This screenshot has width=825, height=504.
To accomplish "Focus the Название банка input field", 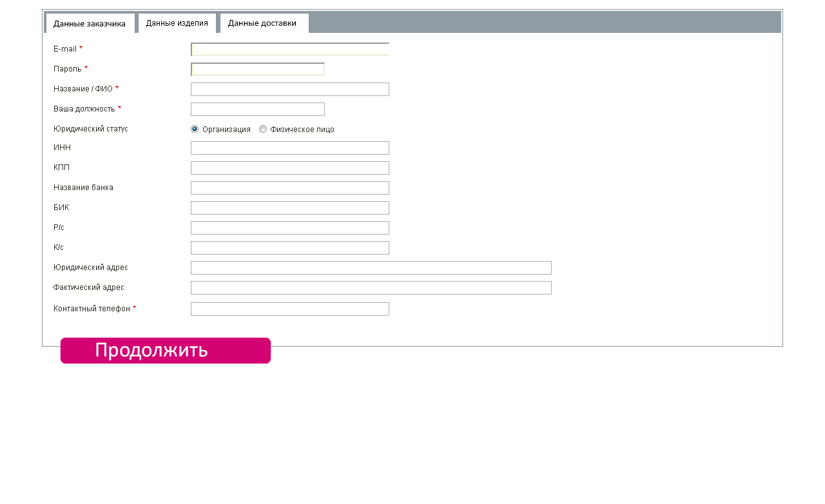I will click(290, 188).
